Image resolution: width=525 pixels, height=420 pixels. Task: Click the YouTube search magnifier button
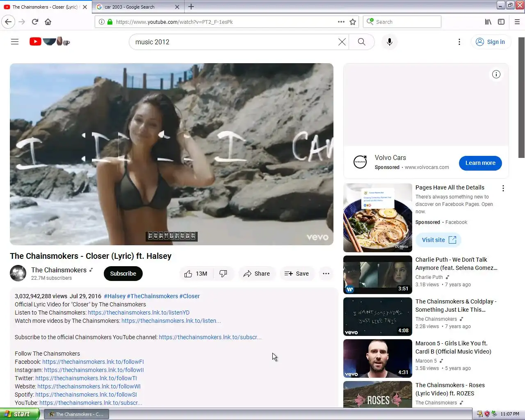(361, 42)
